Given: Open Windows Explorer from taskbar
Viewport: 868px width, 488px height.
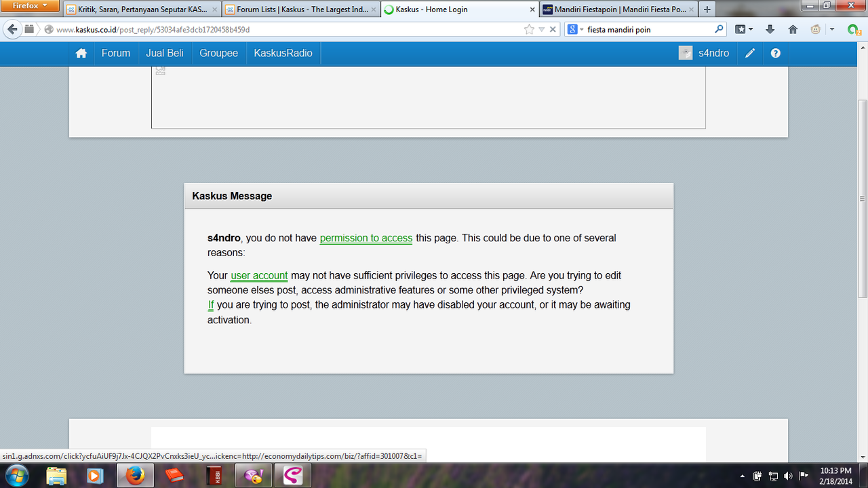Looking at the screenshot, I should (x=57, y=476).
